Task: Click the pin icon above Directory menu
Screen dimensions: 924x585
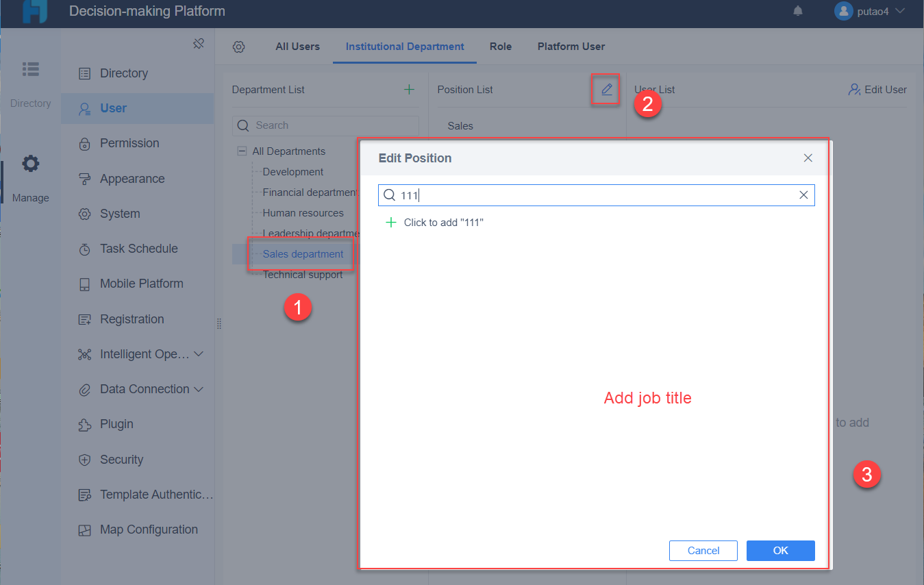Action: click(199, 42)
